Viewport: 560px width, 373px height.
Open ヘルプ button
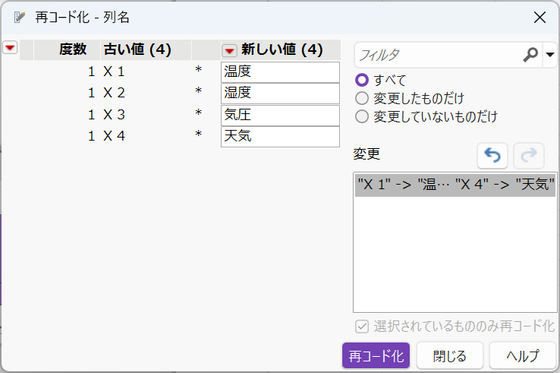coord(522,355)
